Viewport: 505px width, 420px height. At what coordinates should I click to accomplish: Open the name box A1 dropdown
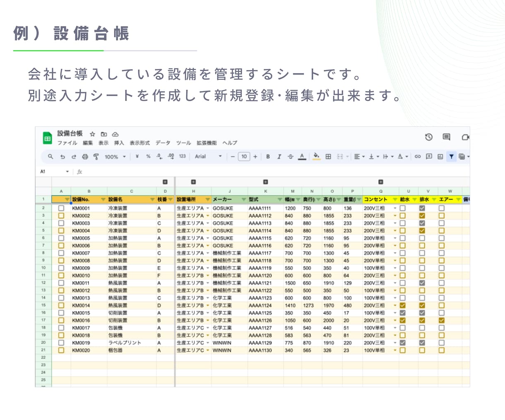pyautogui.click(x=67, y=171)
